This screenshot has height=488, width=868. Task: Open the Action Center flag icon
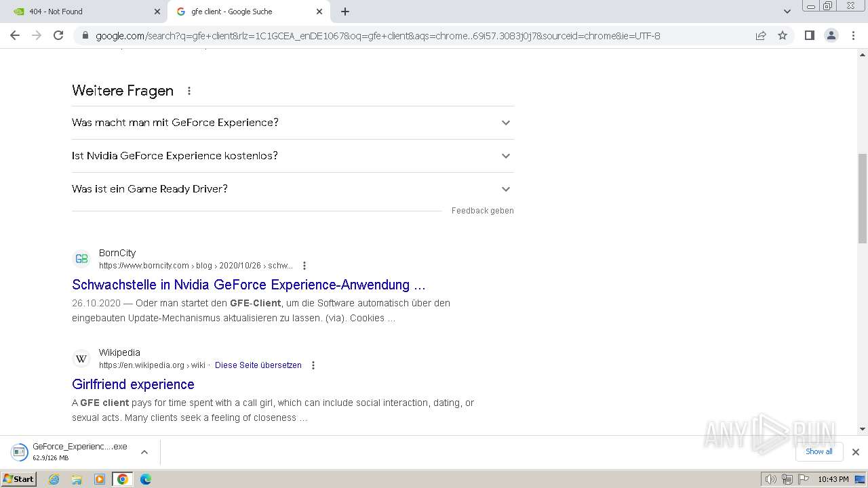coord(802,479)
